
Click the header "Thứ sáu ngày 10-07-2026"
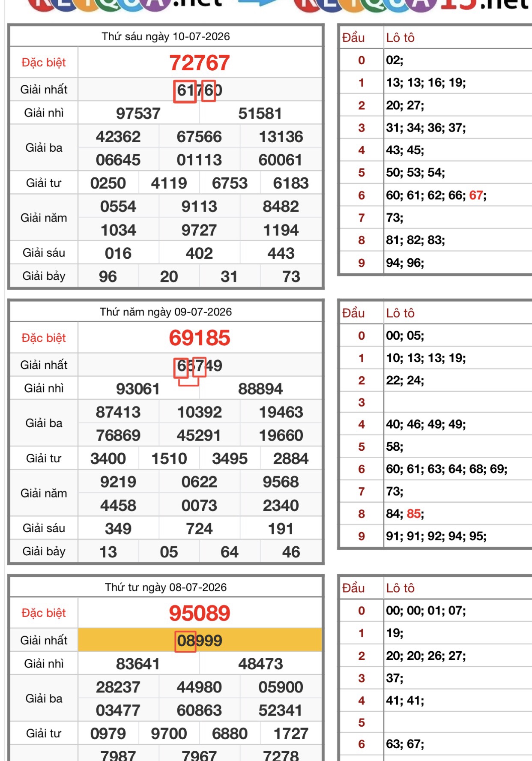[166, 36]
